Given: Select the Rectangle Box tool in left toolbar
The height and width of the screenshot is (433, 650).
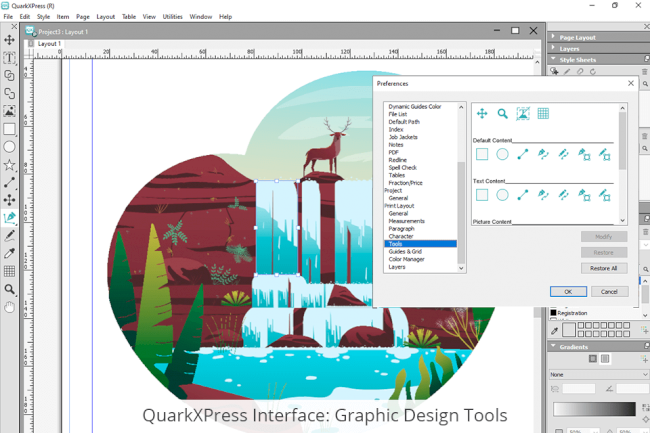Looking at the screenshot, I should (x=9, y=129).
